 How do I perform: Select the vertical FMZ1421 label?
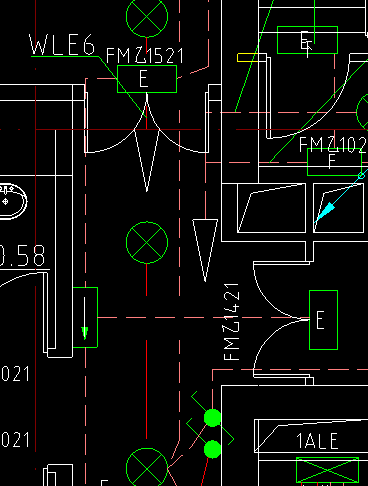click(x=232, y=322)
